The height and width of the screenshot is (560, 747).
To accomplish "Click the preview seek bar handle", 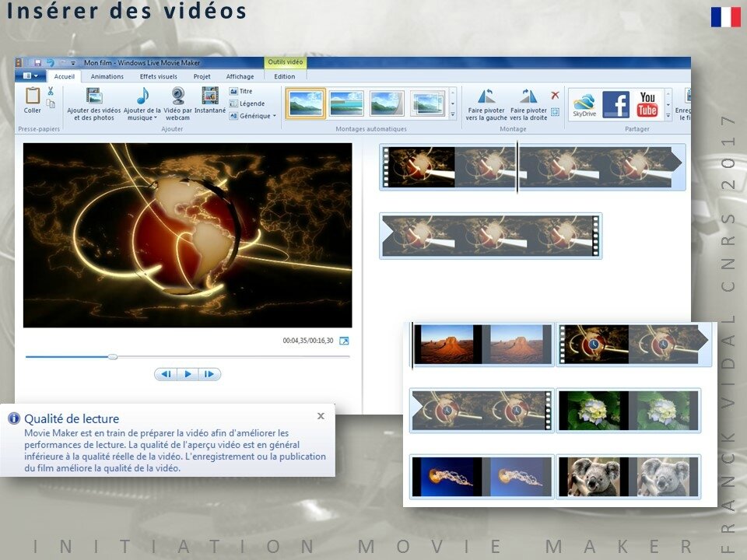I will click(112, 357).
